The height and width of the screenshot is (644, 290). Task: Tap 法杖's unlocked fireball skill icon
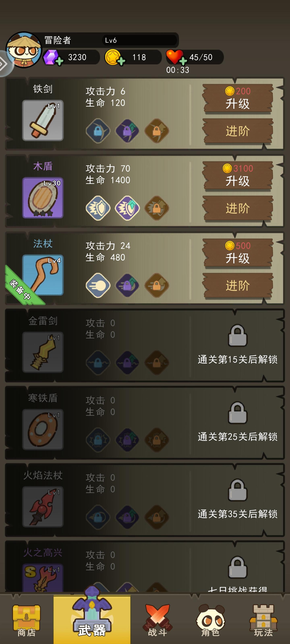click(98, 285)
